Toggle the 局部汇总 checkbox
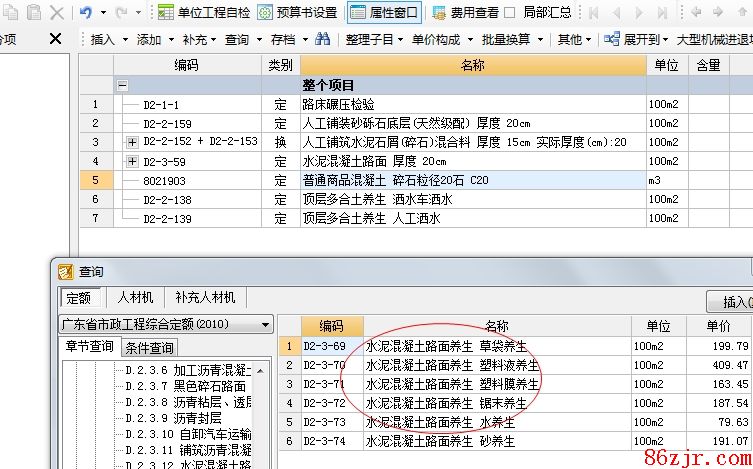Image resolution: width=753 pixels, height=469 pixels. tap(509, 13)
